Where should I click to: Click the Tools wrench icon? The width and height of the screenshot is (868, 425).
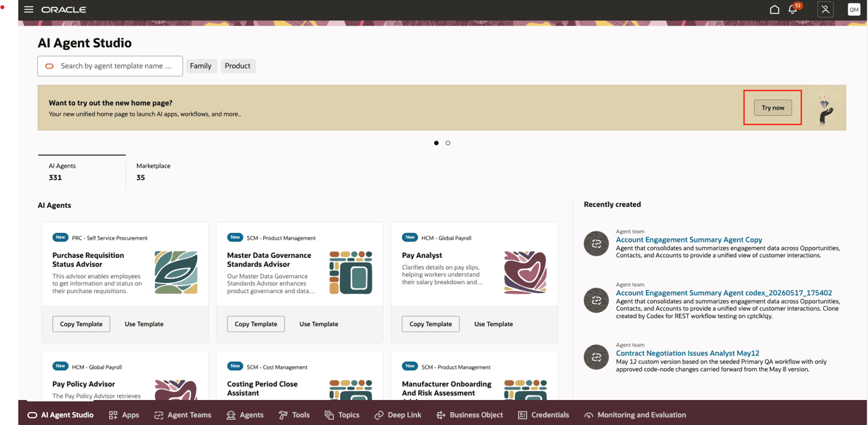pyautogui.click(x=284, y=415)
